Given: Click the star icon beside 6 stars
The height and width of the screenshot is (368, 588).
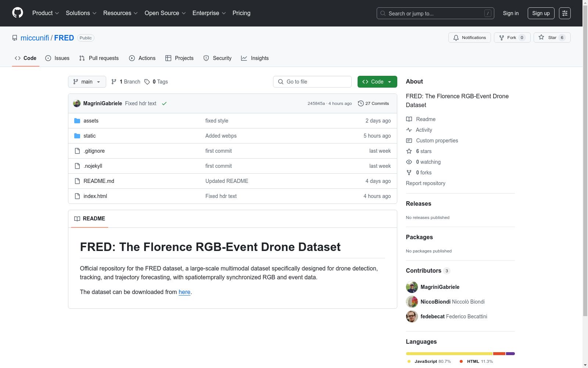Looking at the screenshot, I should [409, 151].
